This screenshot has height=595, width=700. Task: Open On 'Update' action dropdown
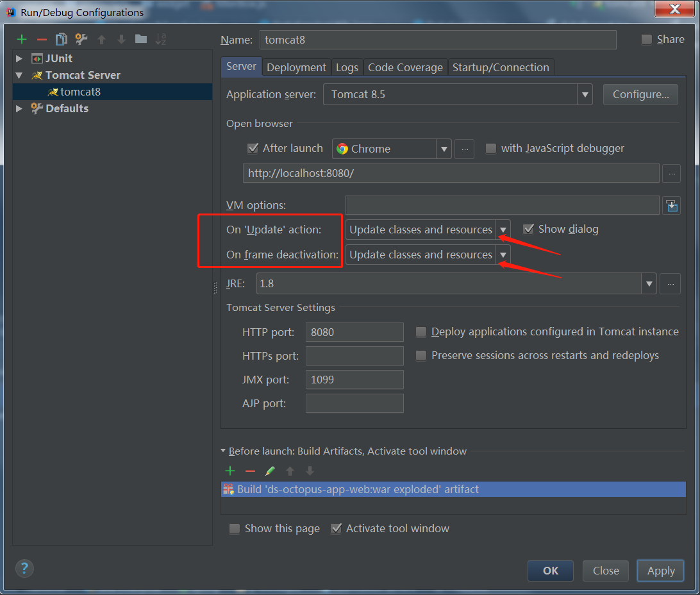point(503,230)
